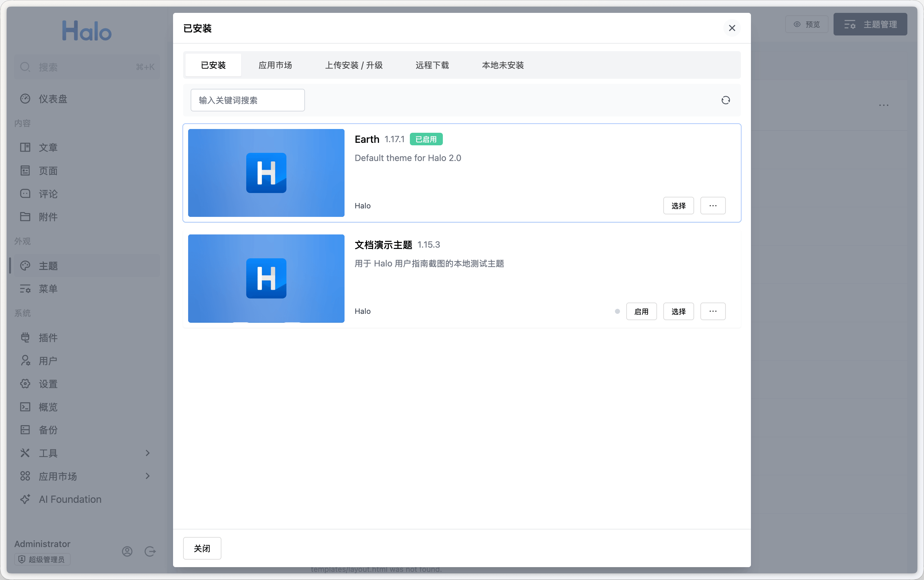Image resolution: width=924 pixels, height=580 pixels.
Task: Click the attachments (附件) folder icon
Action: [x=25, y=217]
